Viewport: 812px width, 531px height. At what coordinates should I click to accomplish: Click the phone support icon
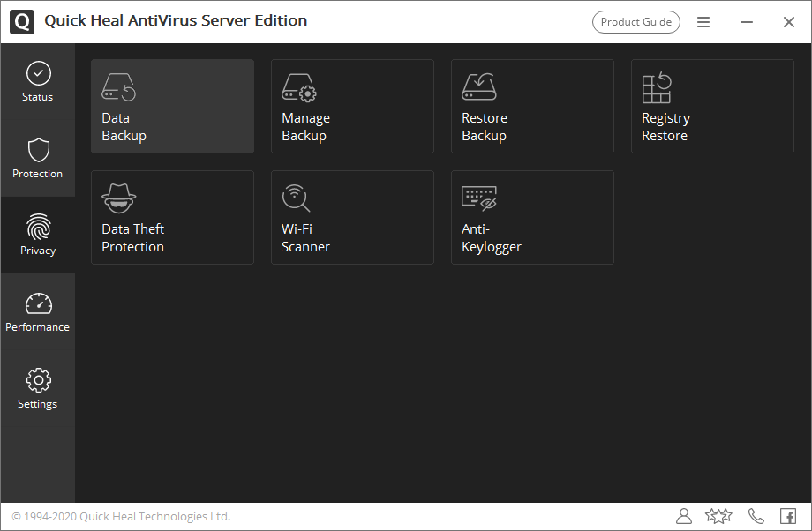click(x=756, y=516)
